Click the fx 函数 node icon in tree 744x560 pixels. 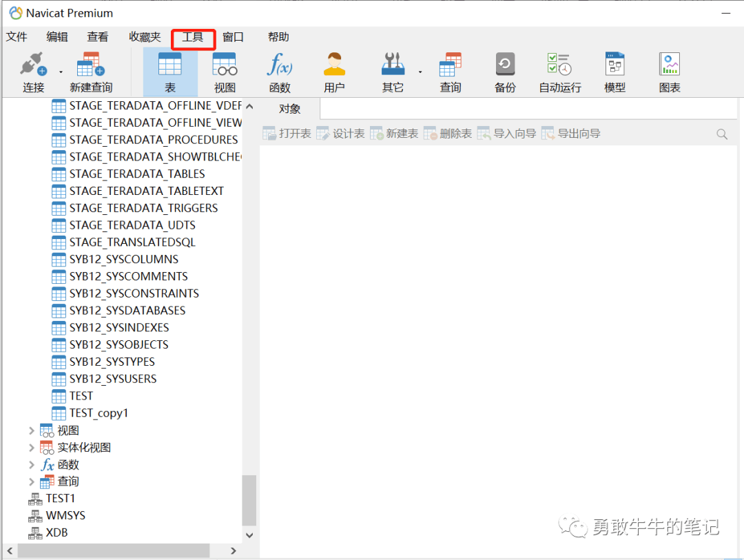pyautogui.click(x=47, y=465)
